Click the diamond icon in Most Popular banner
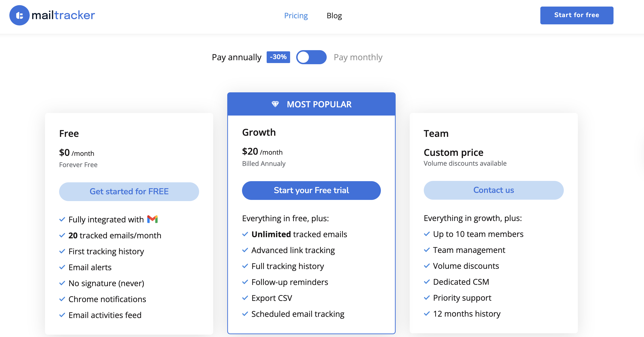The image size is (644, 337). [x=275, y=104]
